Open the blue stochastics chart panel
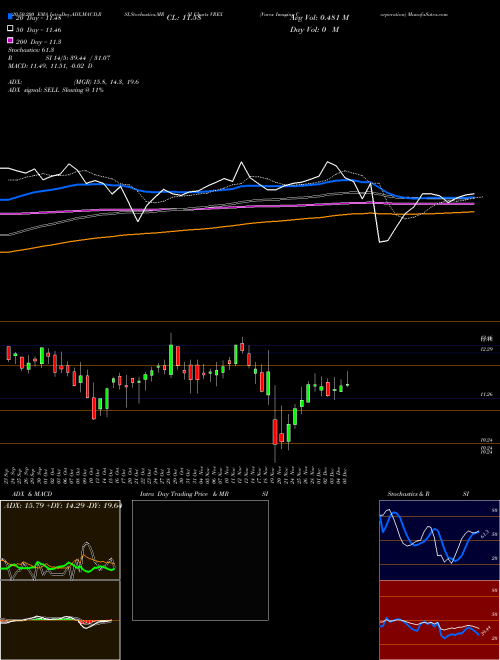Viewport: 500px width, 660px height. pos(439,540)
